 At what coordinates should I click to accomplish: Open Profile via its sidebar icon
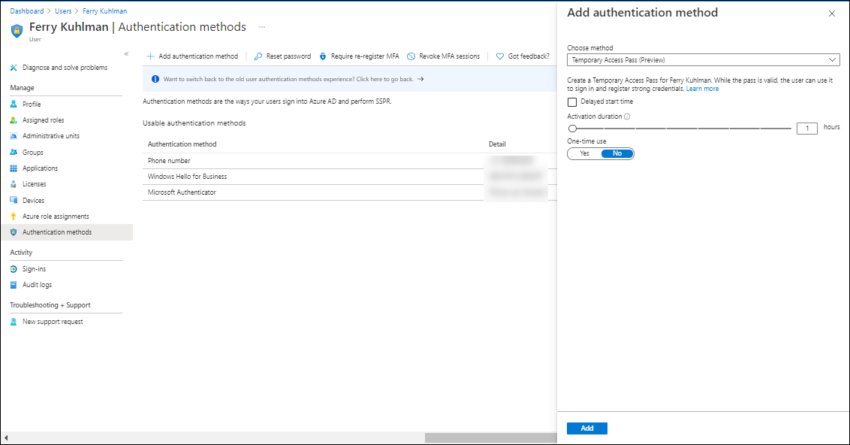(13, 104)
